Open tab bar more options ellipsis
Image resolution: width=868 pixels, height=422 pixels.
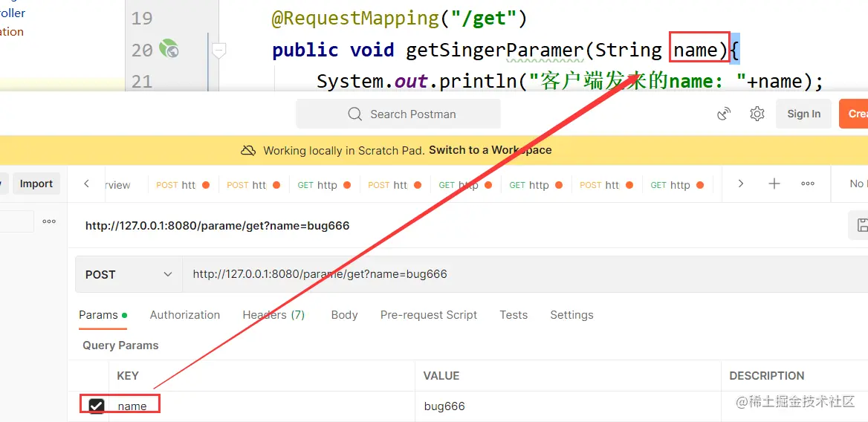coord(808,184)
